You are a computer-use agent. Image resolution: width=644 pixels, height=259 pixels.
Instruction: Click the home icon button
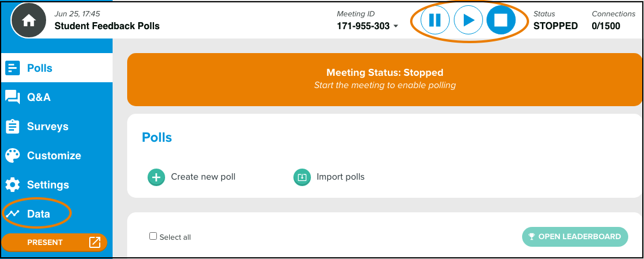click(29, 20)
